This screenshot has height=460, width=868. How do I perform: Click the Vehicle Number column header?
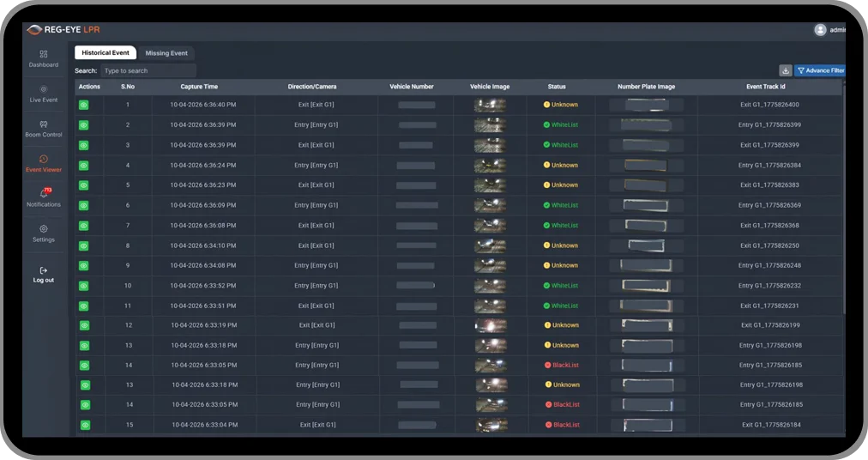point(412,87)
